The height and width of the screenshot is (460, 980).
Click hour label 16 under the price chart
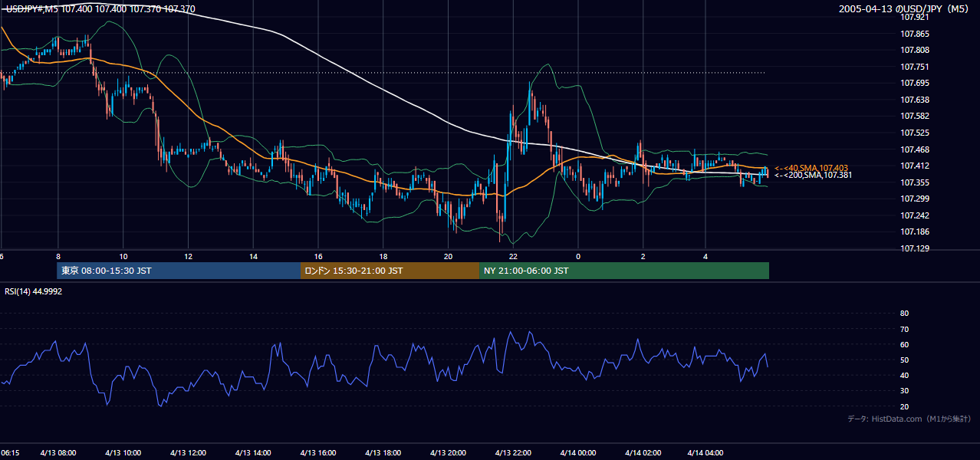(x=318, y=256)
